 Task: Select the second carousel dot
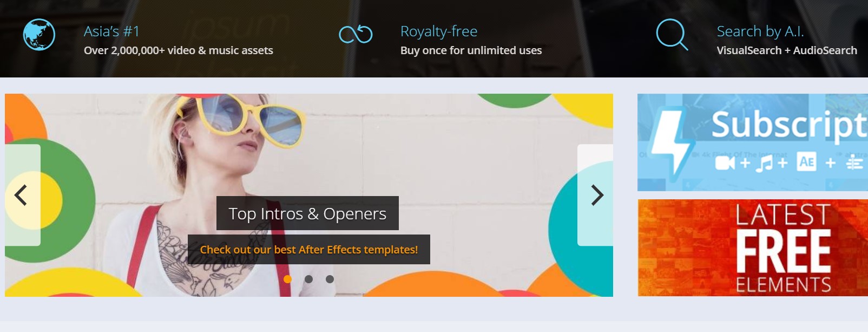click(x=308, y=279)
